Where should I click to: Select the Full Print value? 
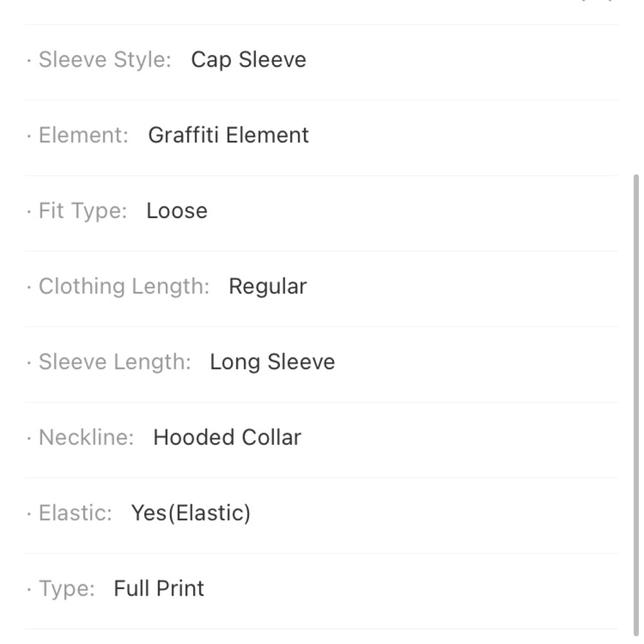pos(159,589)
